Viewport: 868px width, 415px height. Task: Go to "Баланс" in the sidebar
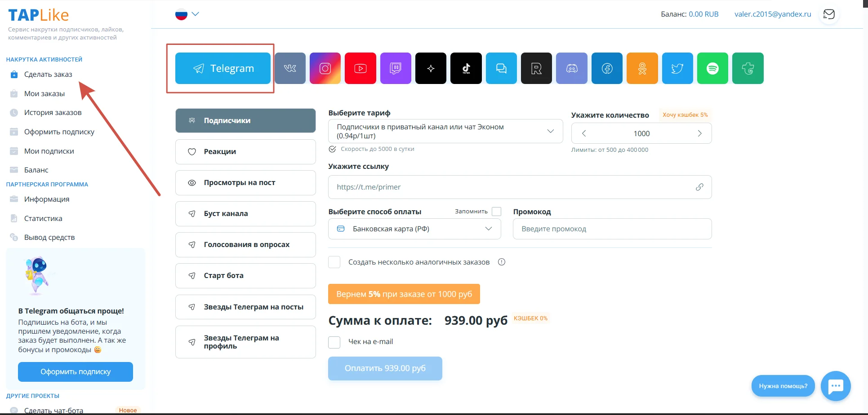(36, 170)
